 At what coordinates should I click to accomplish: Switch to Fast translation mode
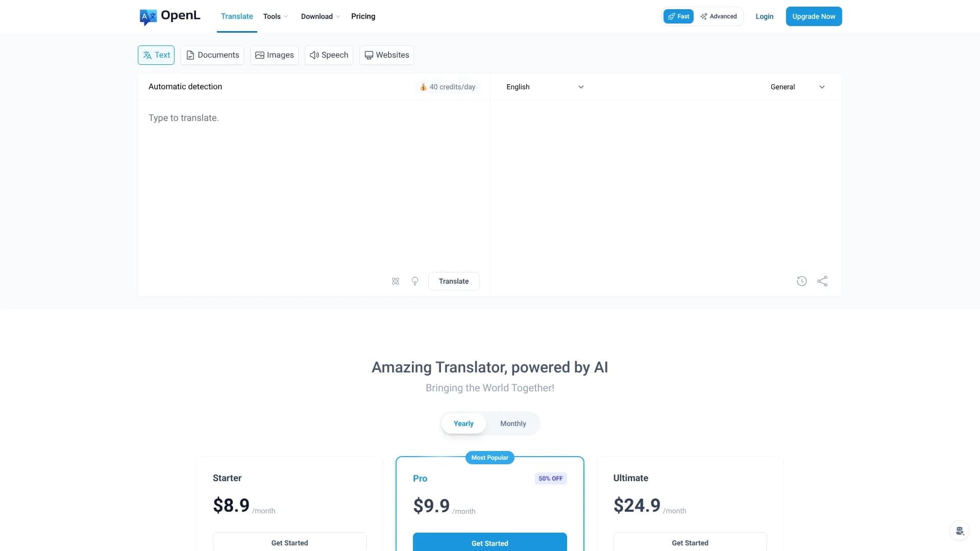[678, 16]
